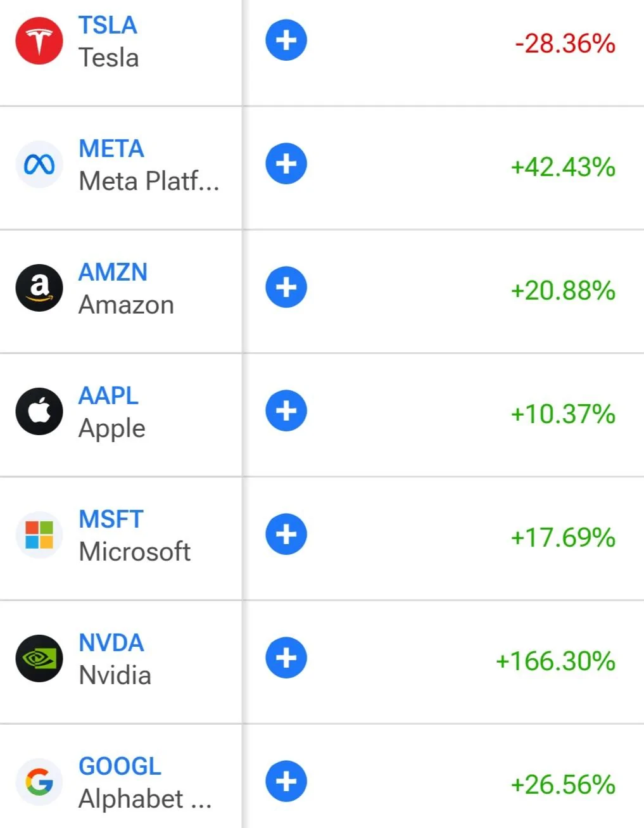
Task: Follow the GOOGL ticker link
Action: coord(120,766)
